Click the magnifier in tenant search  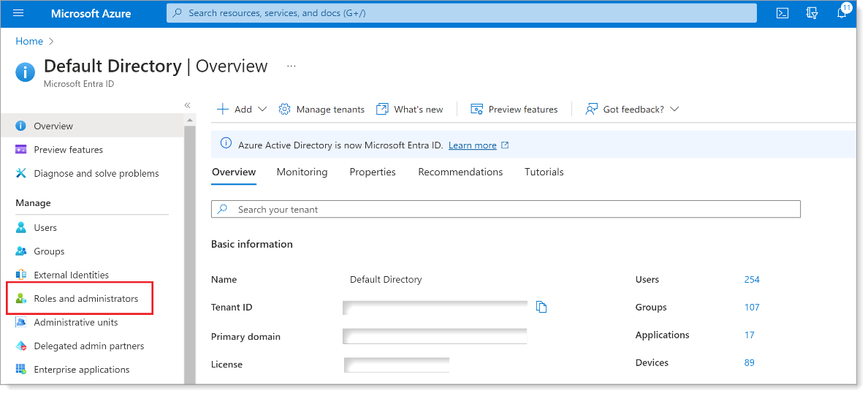(x=222, y=210)
